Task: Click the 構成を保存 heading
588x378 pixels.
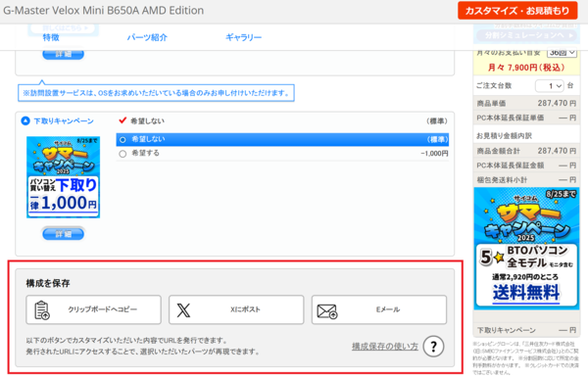Action: (x=48, y=283)
